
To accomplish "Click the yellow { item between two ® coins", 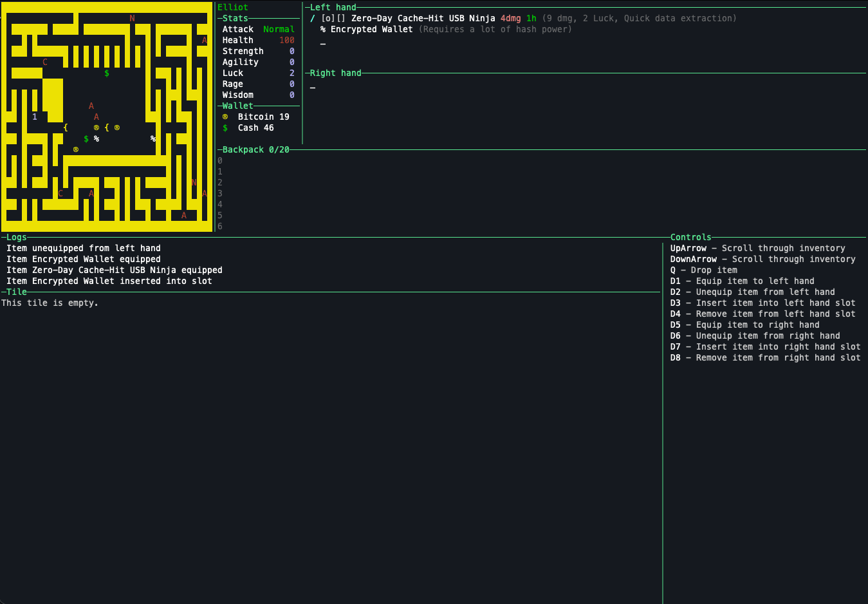I will pos(107,127).
